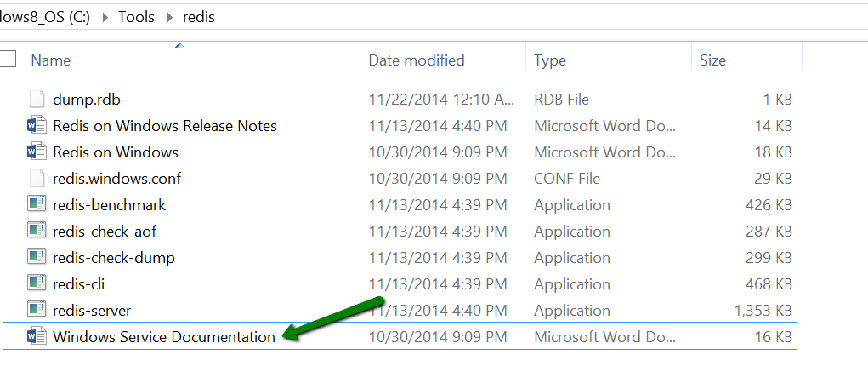Click Application type of redis-server row
Viewport: 868px width, 389px height.
pos(572,311)
